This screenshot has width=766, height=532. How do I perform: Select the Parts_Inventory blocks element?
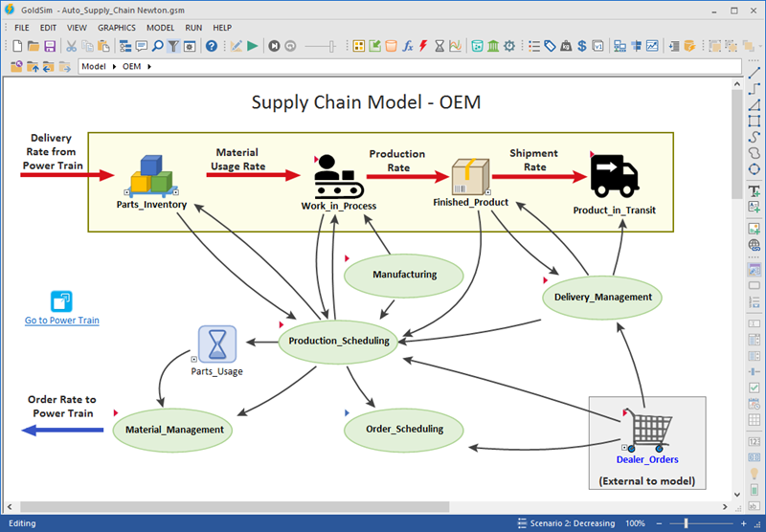151,176
